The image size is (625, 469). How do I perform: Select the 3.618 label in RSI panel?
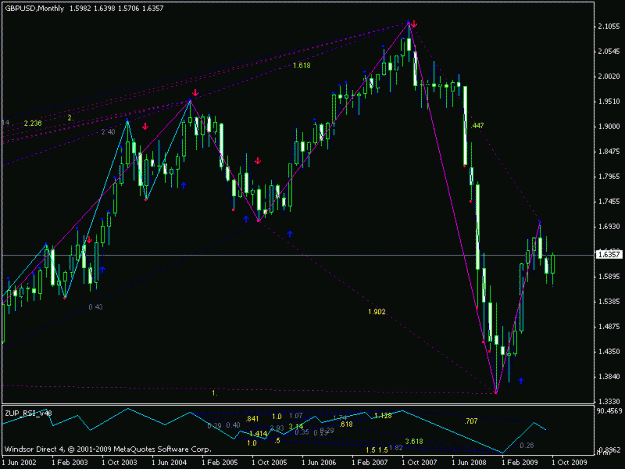pos(414,442)
